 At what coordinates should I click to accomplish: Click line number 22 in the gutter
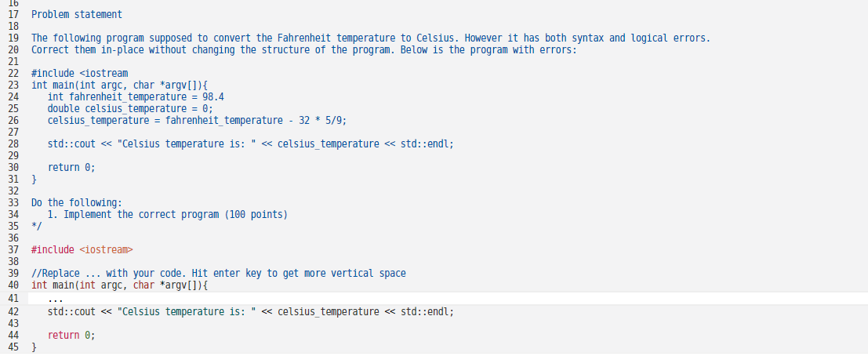click(x=13, y=73)
